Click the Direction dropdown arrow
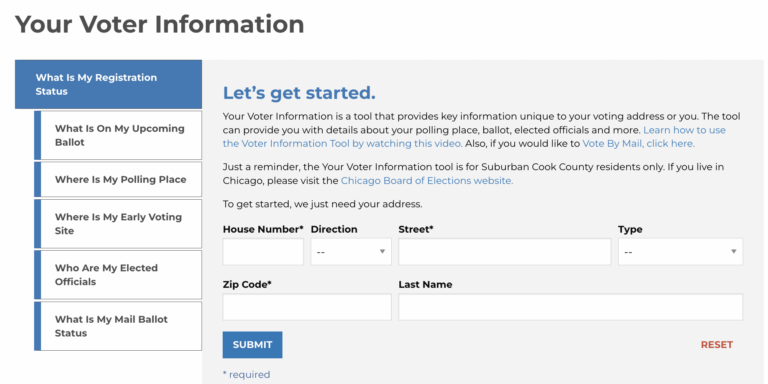 tap(382, 252)
